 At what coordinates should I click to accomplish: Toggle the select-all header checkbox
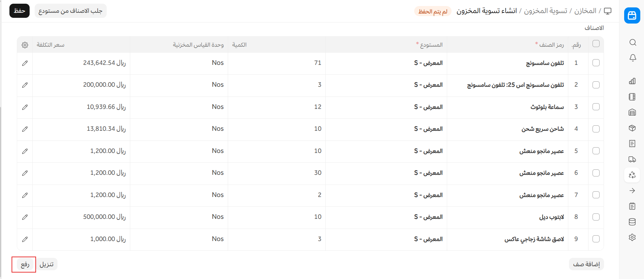(596, 44)
